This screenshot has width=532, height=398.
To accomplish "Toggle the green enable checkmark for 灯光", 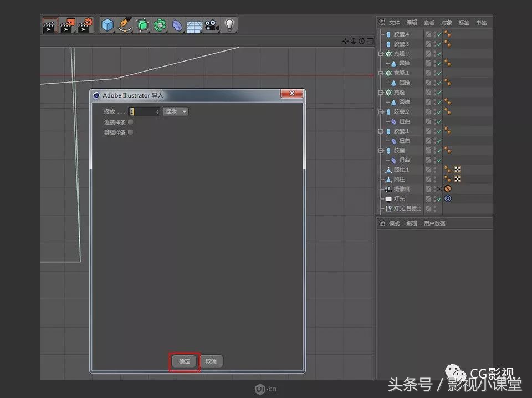I will coord(438,198).
